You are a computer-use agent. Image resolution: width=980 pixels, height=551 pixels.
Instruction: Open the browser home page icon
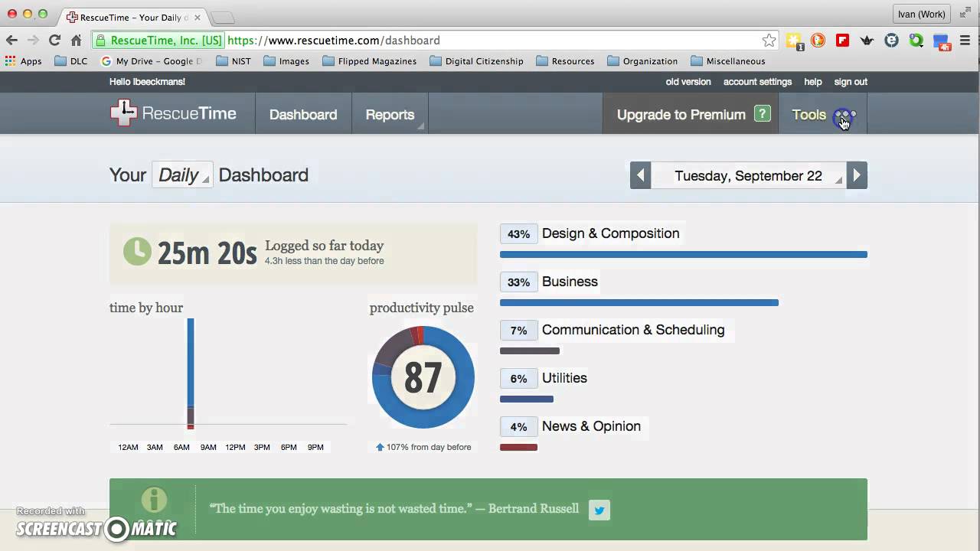point(76,41)
